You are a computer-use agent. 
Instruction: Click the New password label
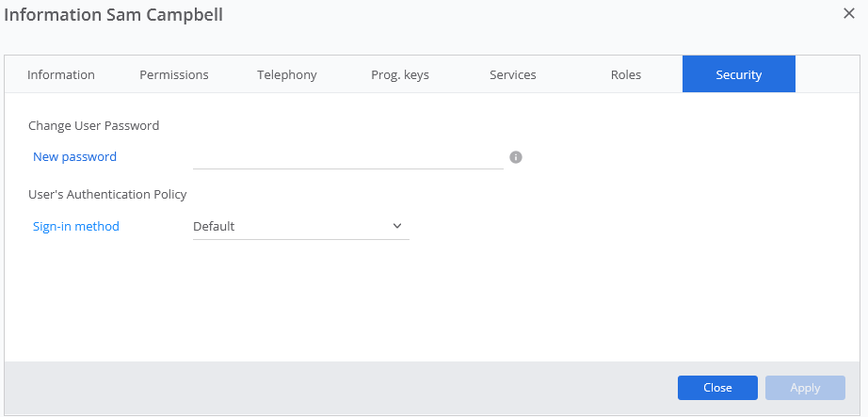(74, 156)
